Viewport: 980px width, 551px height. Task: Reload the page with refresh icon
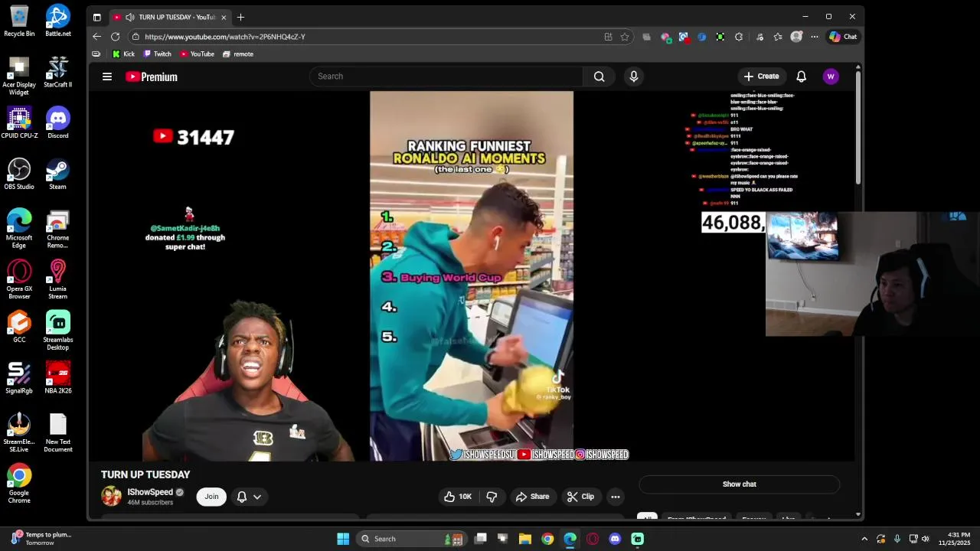click(x=115, y=37)
